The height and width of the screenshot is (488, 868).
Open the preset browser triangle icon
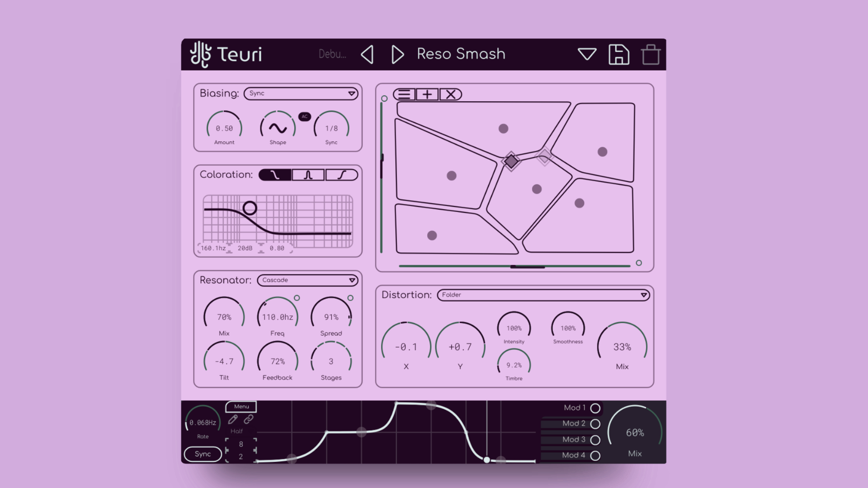[587, 54]
